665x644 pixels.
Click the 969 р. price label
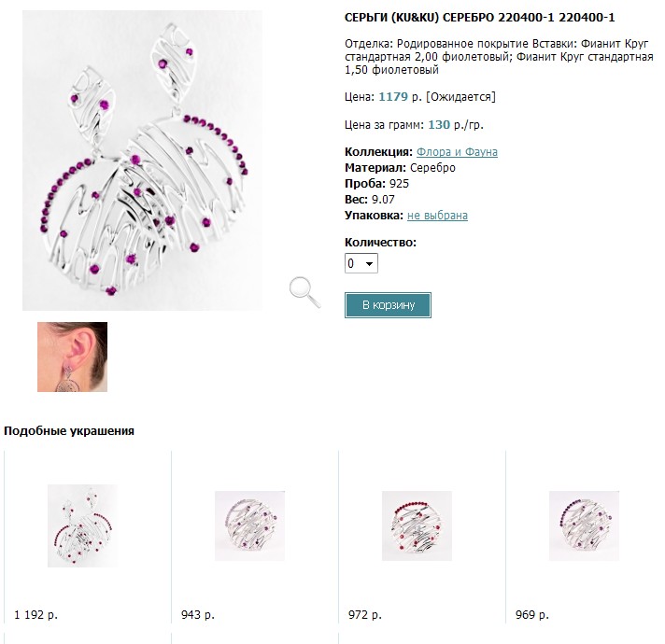click(532, 615)
